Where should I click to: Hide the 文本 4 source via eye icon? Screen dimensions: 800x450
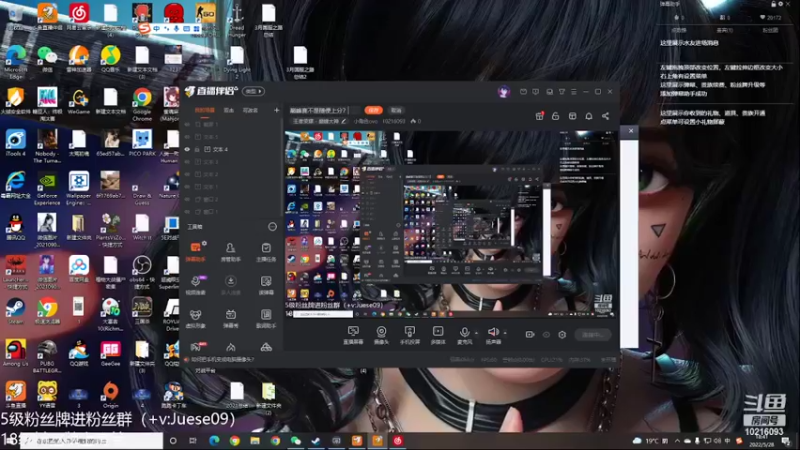coord(187,149)
